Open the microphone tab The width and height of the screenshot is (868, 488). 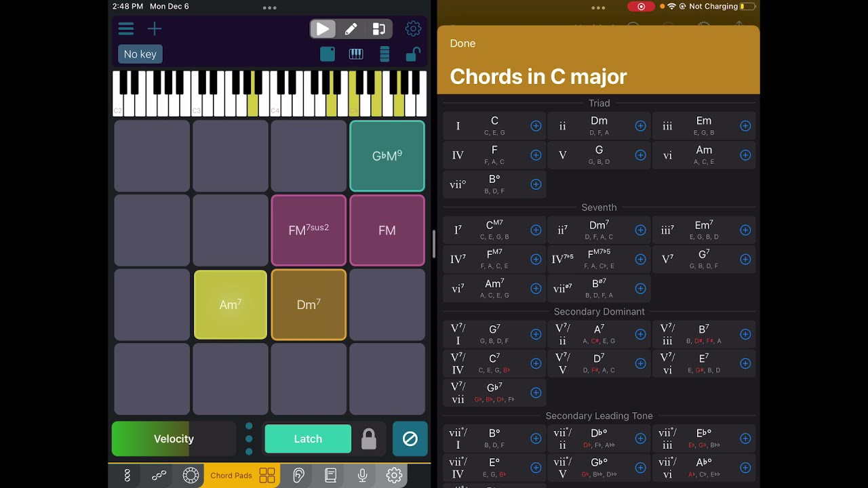[x=362, y=476]
